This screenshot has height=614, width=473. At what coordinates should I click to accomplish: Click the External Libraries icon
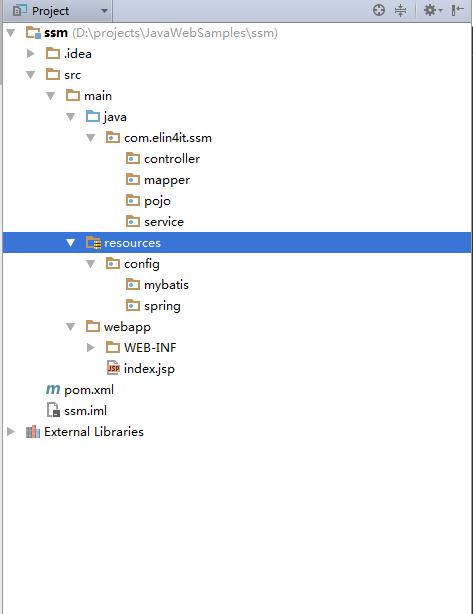(x=33, y=432)
